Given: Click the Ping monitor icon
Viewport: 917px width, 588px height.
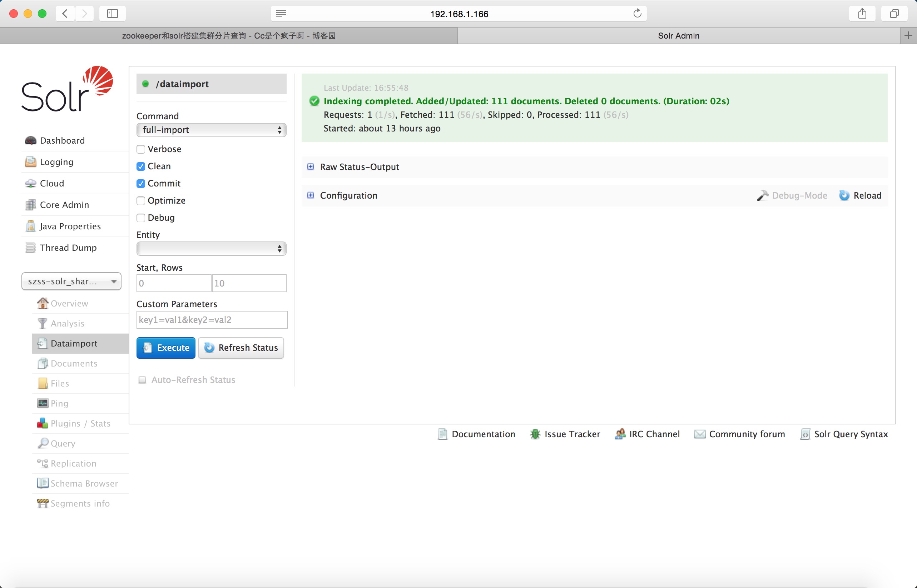Looking at the screenshot, I should pos(43,403).
